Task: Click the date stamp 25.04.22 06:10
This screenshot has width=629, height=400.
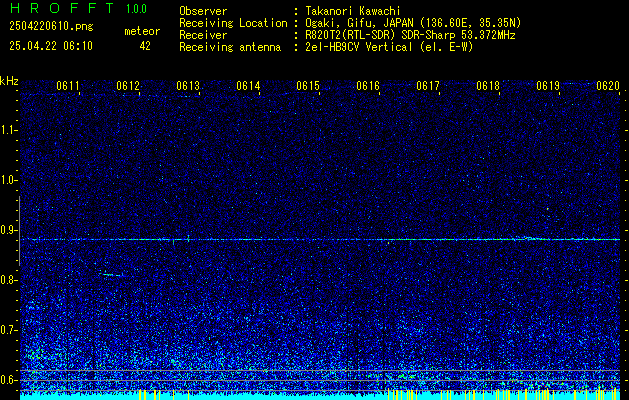Action: [x=51, y=46]
